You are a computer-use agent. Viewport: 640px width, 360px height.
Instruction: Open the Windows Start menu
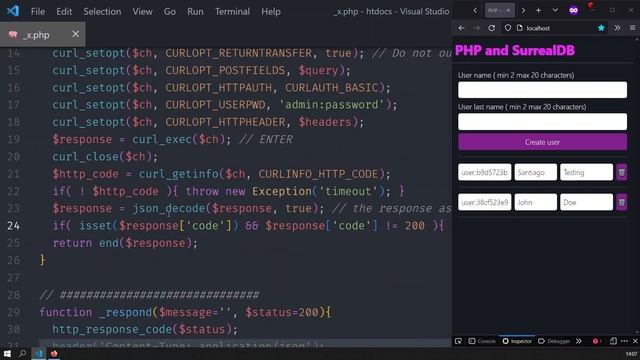click(7, 353)
